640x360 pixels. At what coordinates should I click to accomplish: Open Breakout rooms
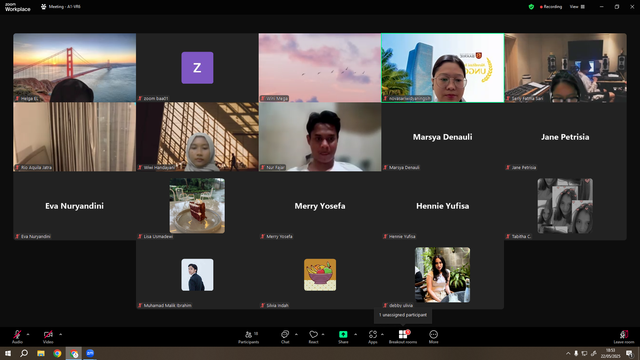(403, 337)
